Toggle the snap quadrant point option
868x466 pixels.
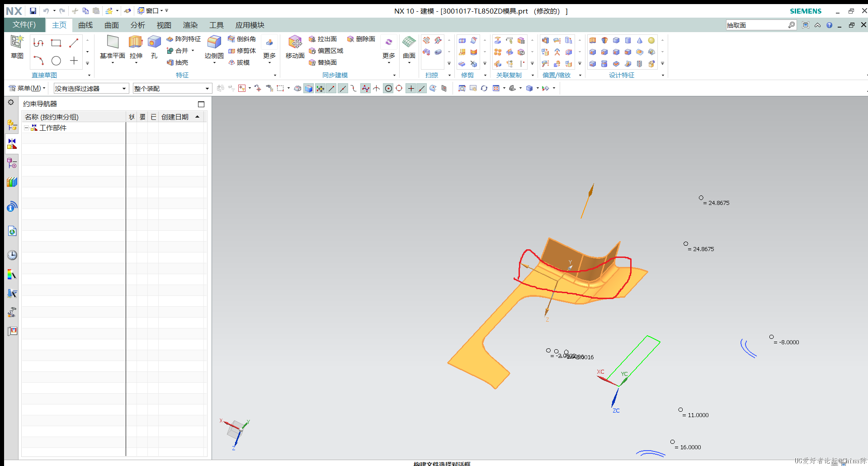pos(399,88)
